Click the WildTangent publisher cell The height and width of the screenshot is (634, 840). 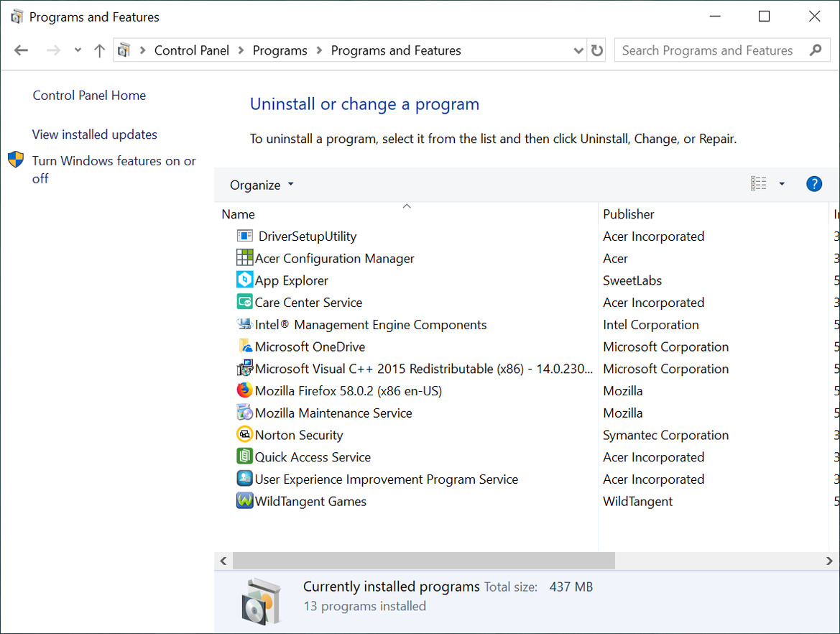[637, 501]
